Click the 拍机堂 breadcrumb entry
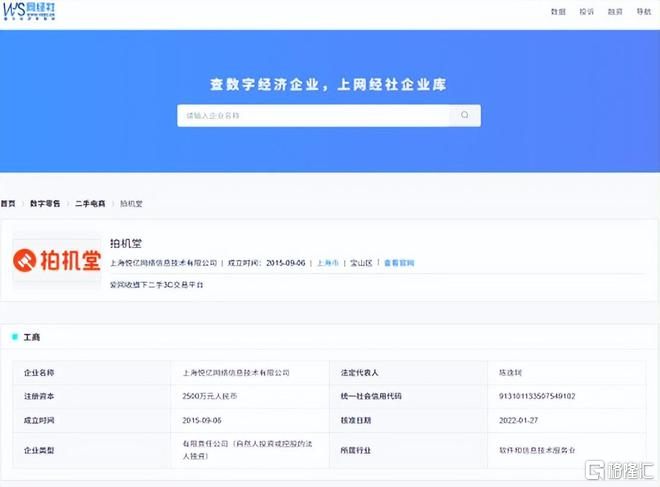Image resolution: width=660 pixels, height=487 pixels. [x=131, y=204]
